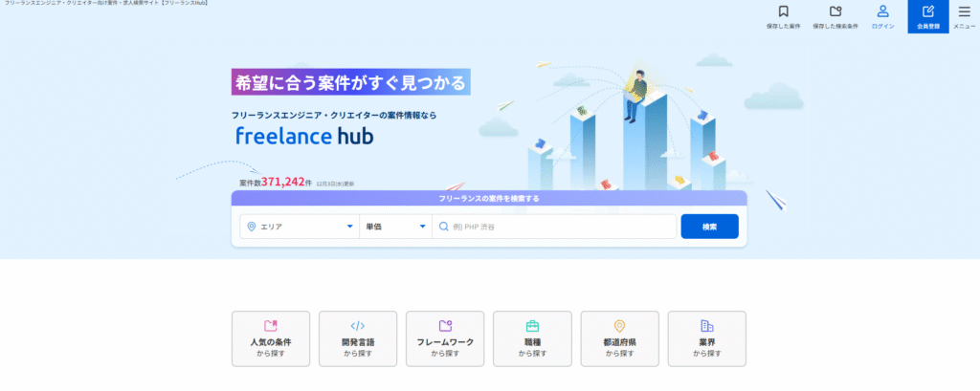Click the login person icon
This screenshot has width=980, height=391.
883,12
